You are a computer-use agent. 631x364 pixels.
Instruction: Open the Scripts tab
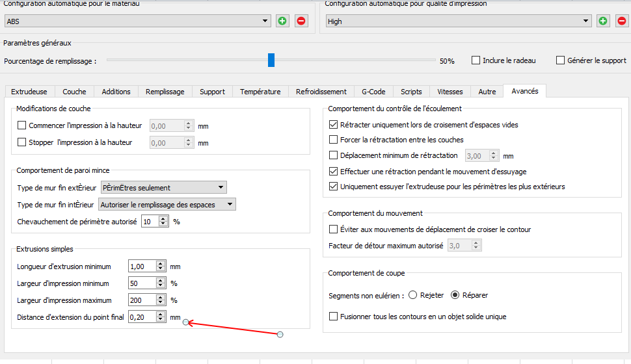(411, 92)
